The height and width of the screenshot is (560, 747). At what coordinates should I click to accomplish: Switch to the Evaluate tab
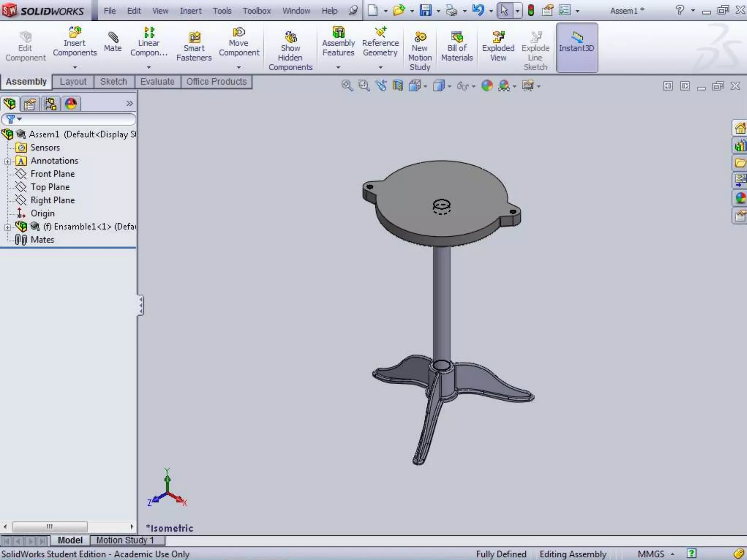157,82
